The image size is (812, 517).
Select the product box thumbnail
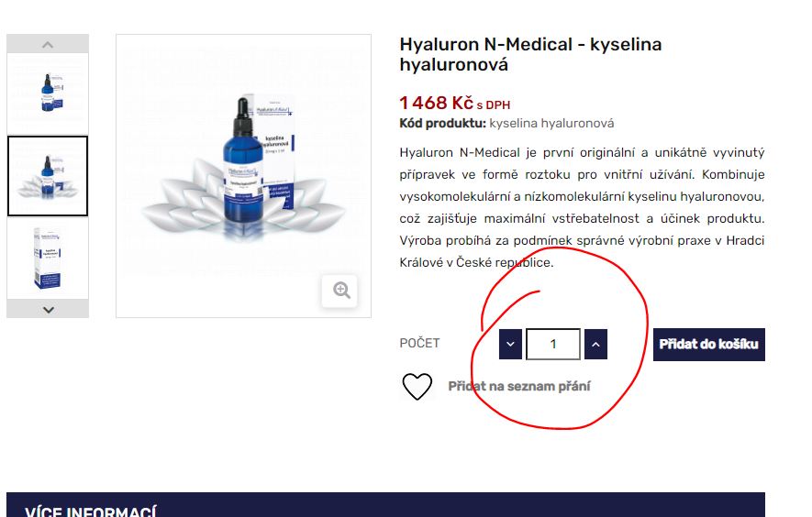[48, 258]
